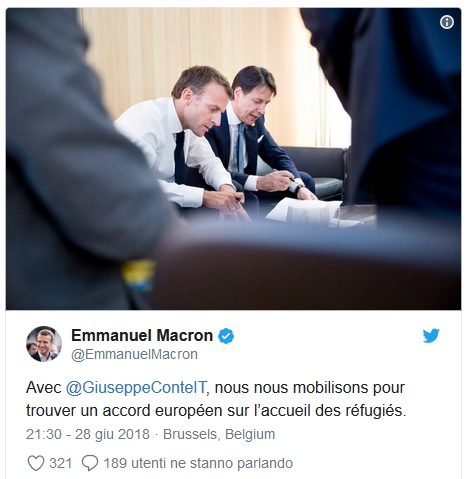Open the embedded tweet photo
This screenshot has height=479, width=474.
[234, 159]
